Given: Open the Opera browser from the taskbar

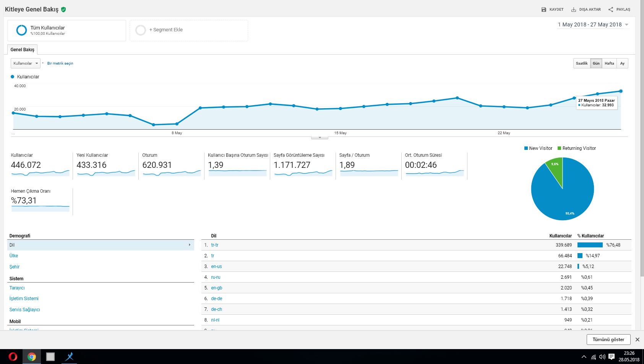Looking at the screenshot, I should 13,357.
